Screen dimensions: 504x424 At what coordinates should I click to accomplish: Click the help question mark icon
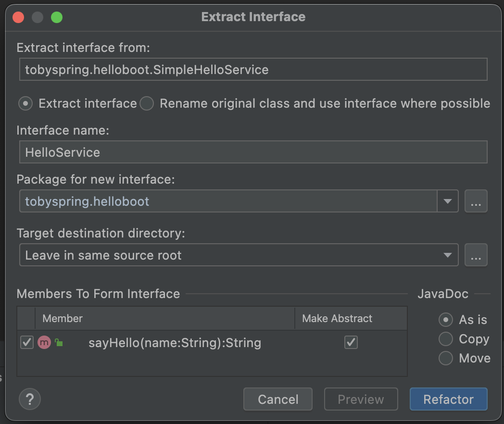[x=30, y=399]
